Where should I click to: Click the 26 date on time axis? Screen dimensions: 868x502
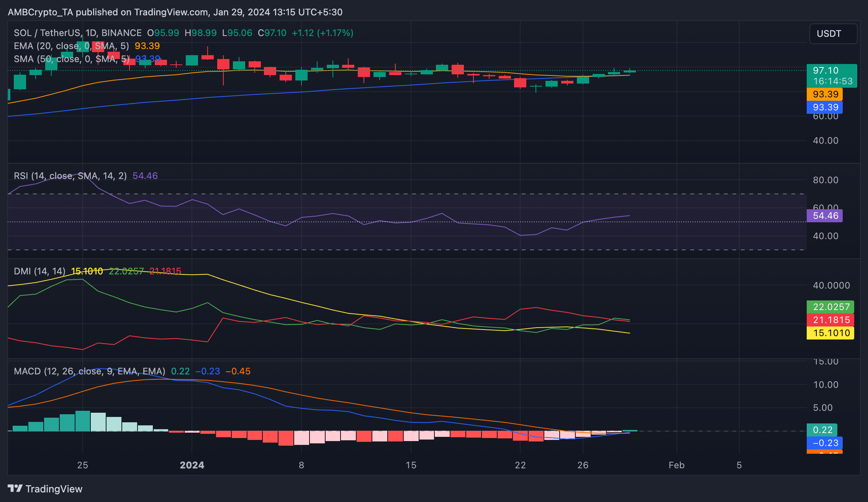583,465
